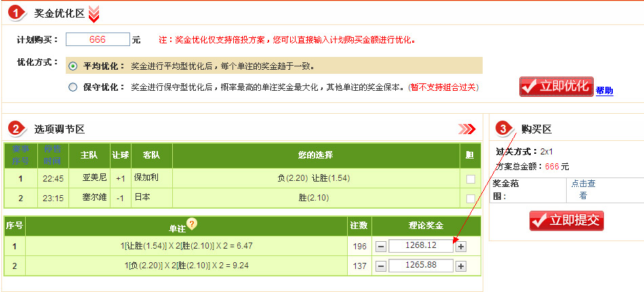The width and height of the screenshot is (644, 292).
Task: Tick the 胆 checkbox for 亚美尼 vs 保加利
Action: 470,179
